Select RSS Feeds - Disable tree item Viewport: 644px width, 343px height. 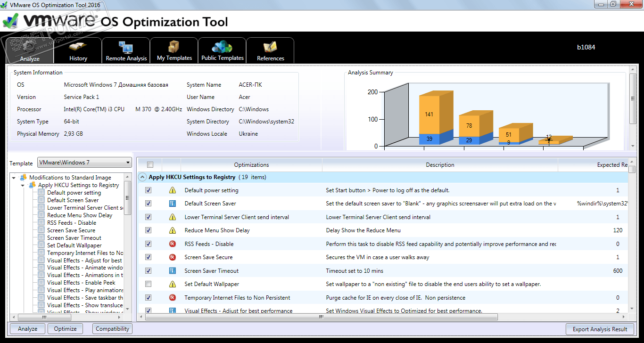72,223
